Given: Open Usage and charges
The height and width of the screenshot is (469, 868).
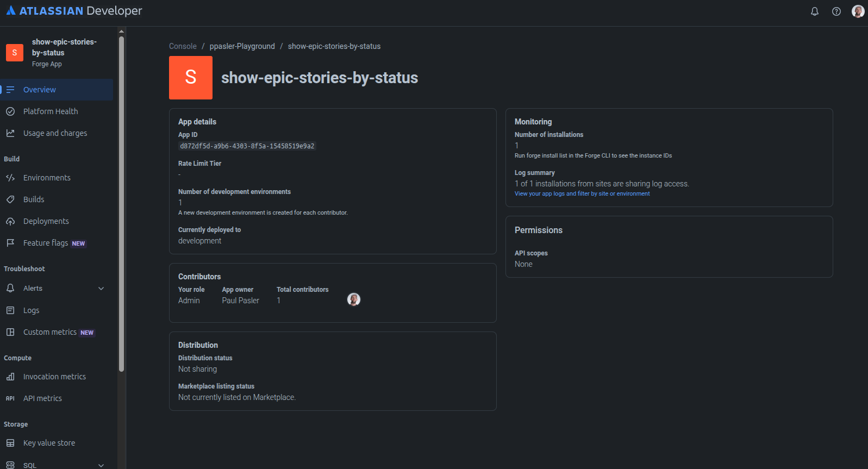Looking at the screenshot, I should (x=57, y=133).
